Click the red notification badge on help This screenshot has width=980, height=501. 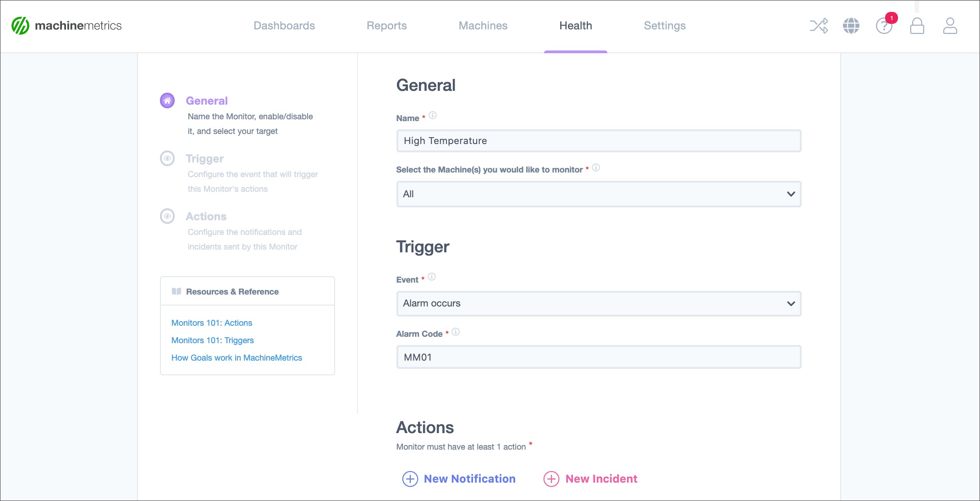click(x=892, y=18)
